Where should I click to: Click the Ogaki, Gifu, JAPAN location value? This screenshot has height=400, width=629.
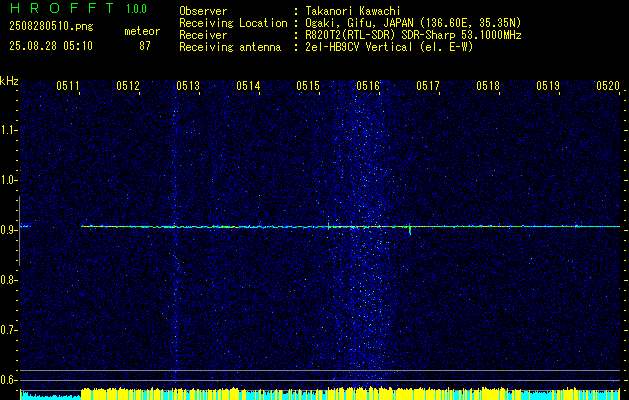tap(413, 23)
